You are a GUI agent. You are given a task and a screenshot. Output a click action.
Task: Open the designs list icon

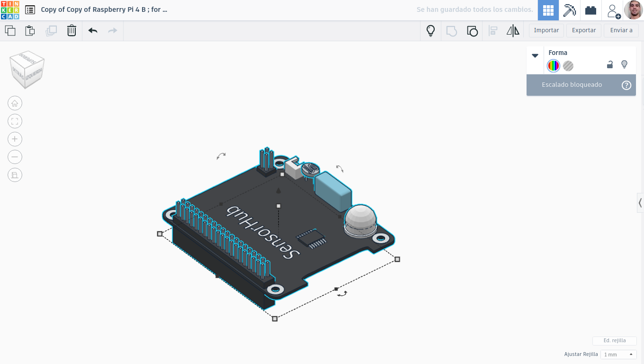[x=30, y=10]
